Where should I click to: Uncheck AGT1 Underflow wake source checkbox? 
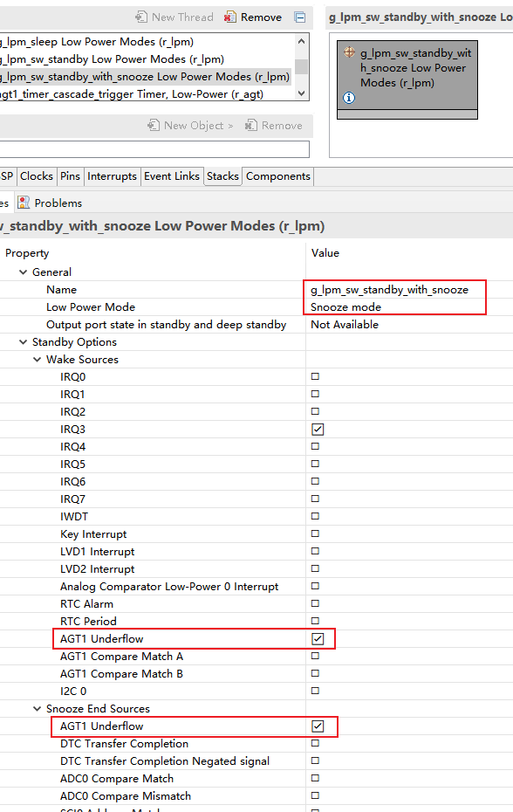[318, 639]
